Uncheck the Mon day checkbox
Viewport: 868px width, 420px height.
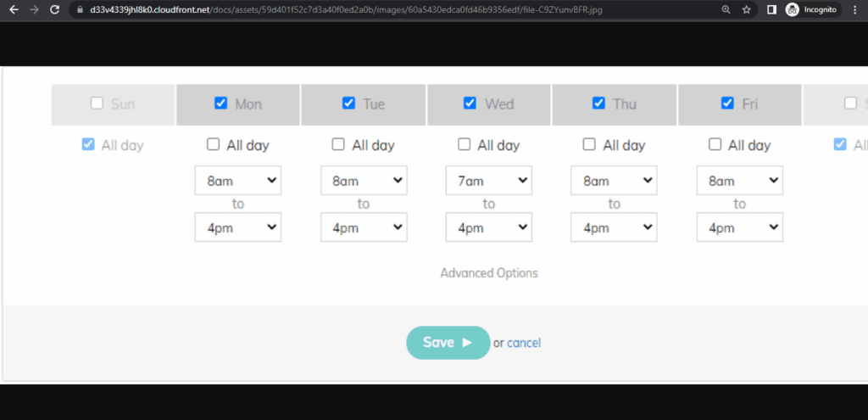(221, 103)
